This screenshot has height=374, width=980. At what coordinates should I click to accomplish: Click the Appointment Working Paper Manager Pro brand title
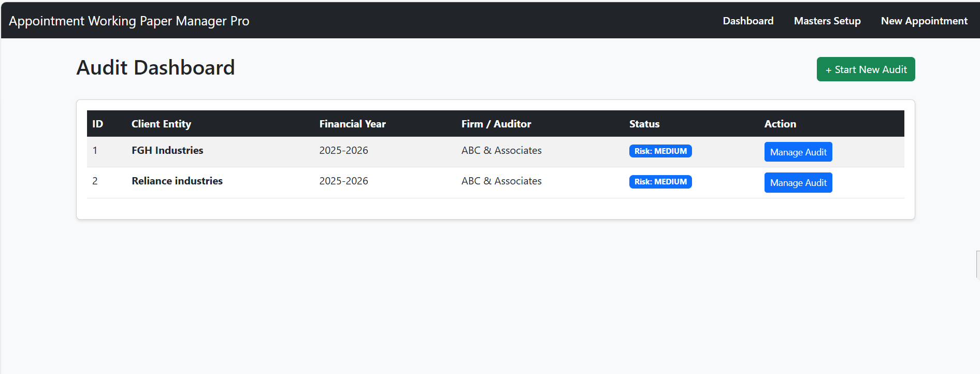point(129,21)
